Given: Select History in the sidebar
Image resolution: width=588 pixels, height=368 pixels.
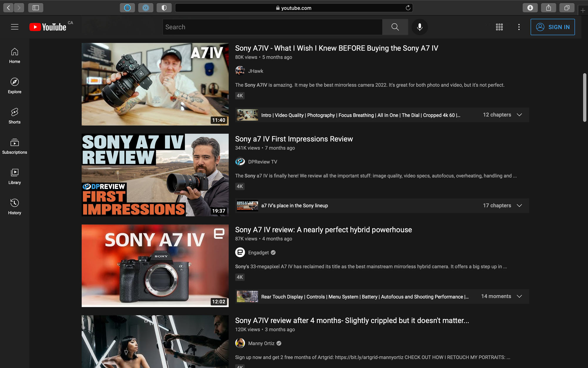Looking at the screenshot, I should pyautogui.click(x=15, y=207).
